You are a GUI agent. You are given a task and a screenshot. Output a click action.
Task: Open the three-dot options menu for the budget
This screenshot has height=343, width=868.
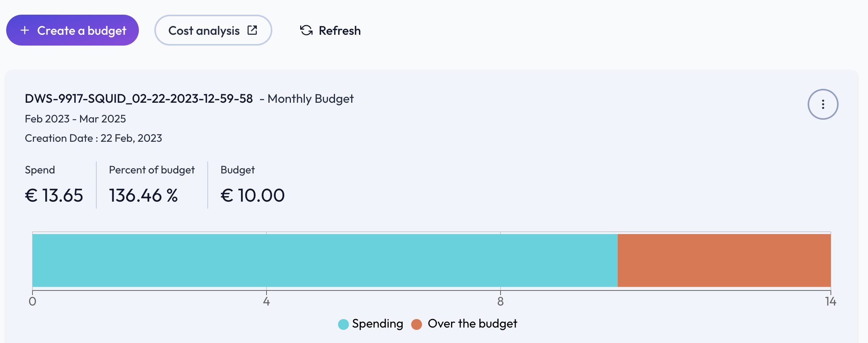pyautogui.click(x=823, y=104)
